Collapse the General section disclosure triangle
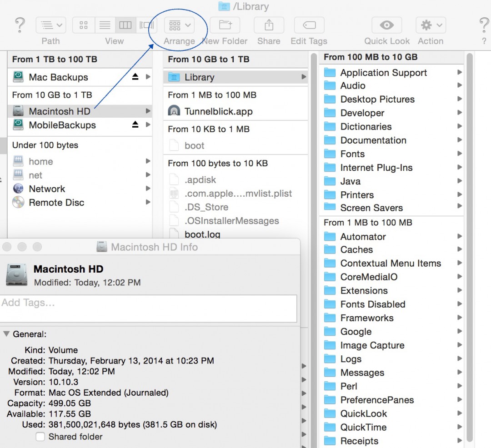 (6, 334)
